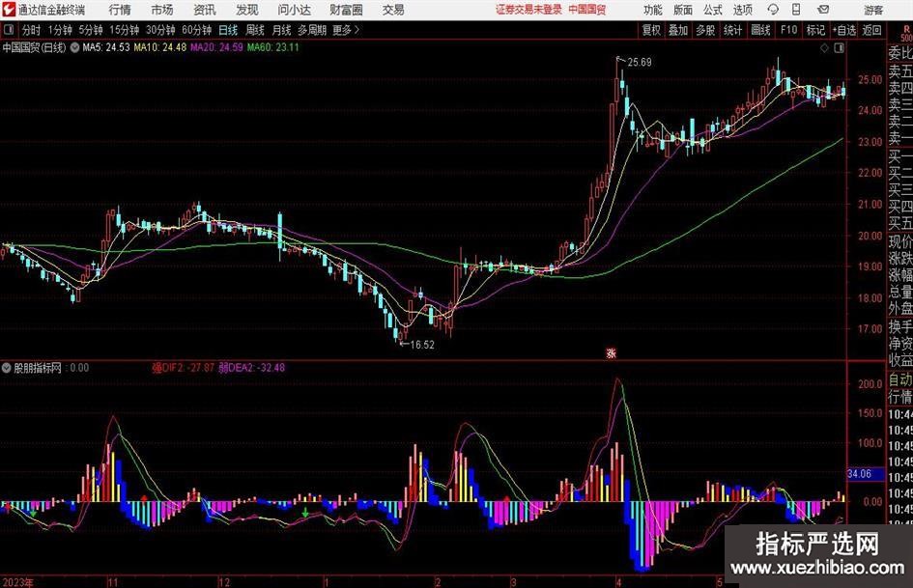Open the 市场 menu
Screen dimensions: 913x588
pyautogui.click(x=162, y=10)
